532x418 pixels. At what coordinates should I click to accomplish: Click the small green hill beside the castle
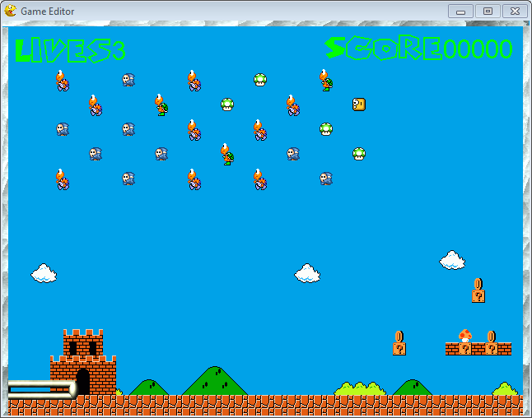click(148, 388)
